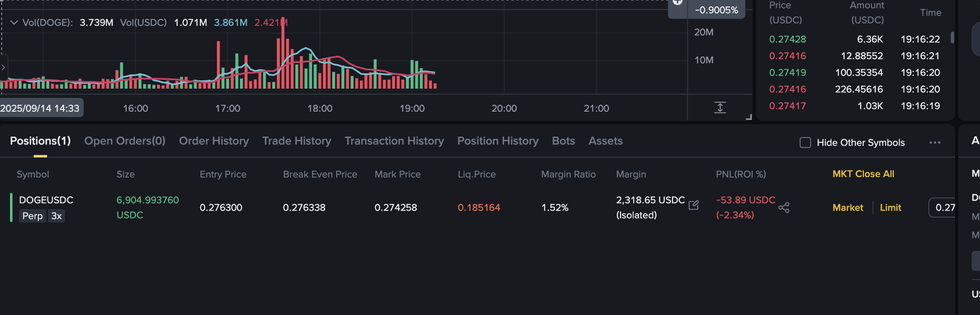Click the Vol(USDC) 1.071M value
The image size is (980, 315).
[x=191, y=22]
